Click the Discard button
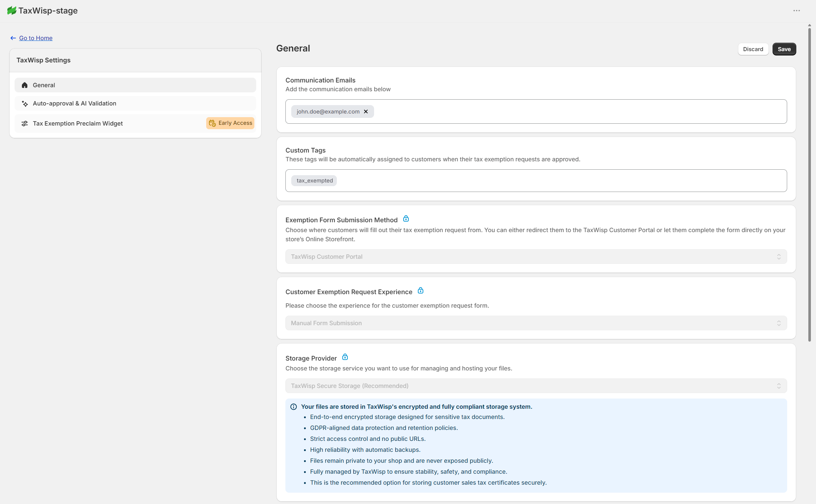816x504 pixels. [753, 49]
